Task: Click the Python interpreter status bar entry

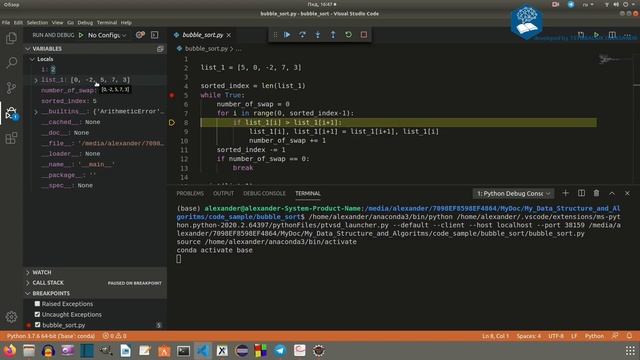Action: point(51,336)
